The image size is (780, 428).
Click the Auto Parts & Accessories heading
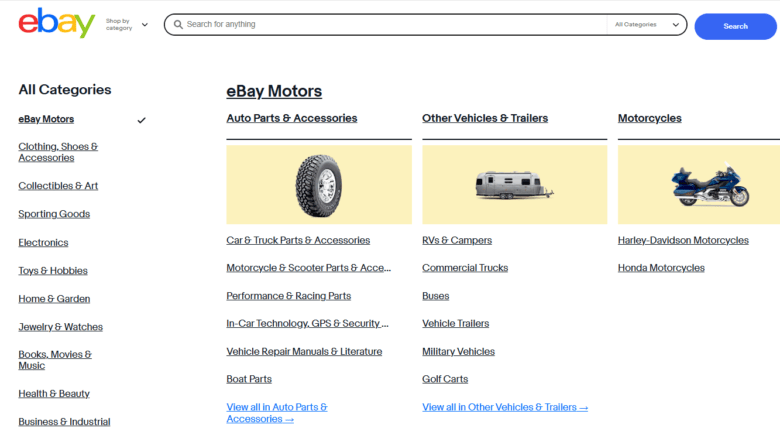point(292,118)
